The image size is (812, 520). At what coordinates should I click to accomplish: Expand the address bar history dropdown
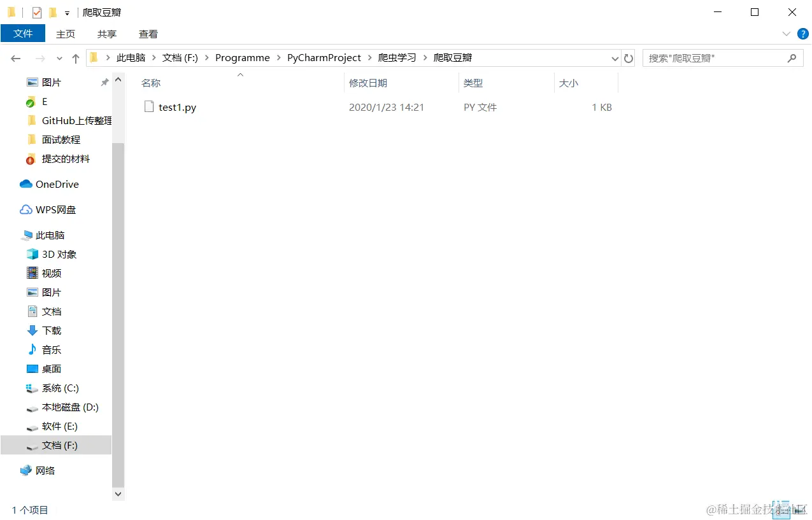tap(615, 58)
